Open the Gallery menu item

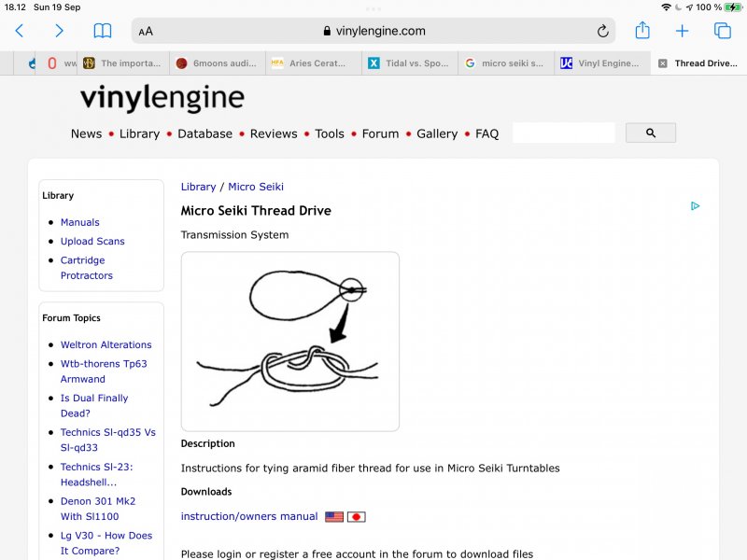(x=437, y=133)
